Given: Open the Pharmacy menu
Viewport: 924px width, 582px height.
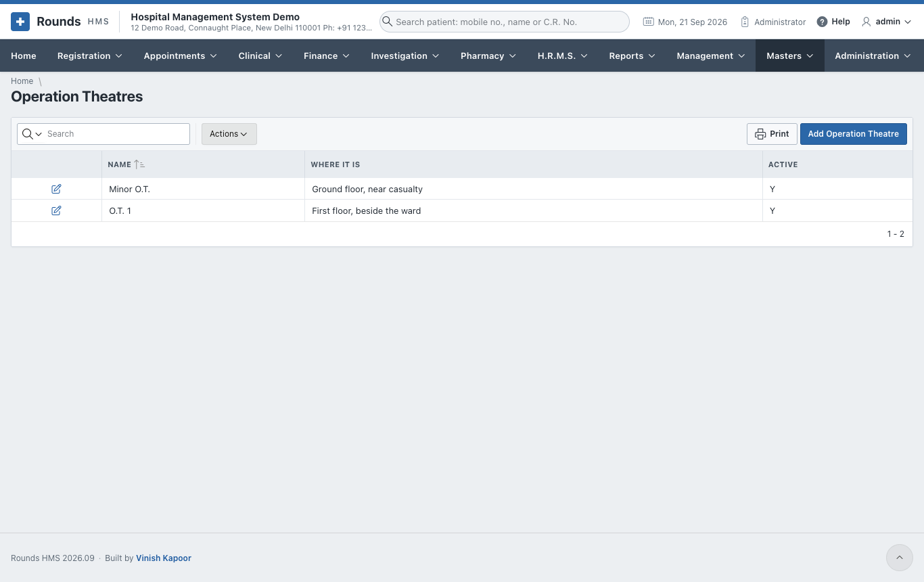Looking at the screenshot, I should tap(488, 55).
